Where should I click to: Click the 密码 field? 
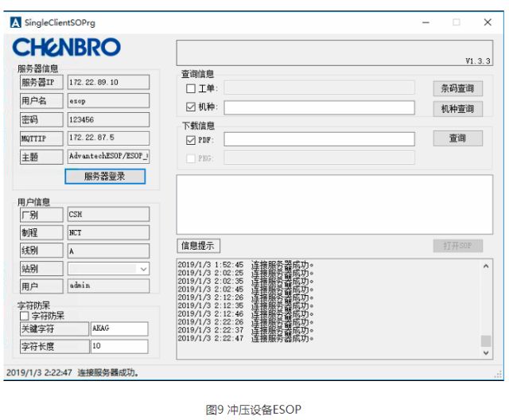[x=107, y=119]
